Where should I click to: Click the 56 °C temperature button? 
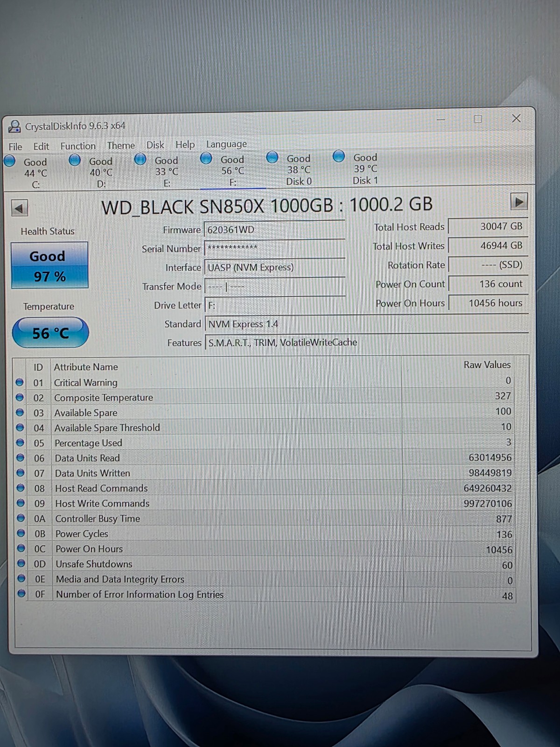pos(50,333)
